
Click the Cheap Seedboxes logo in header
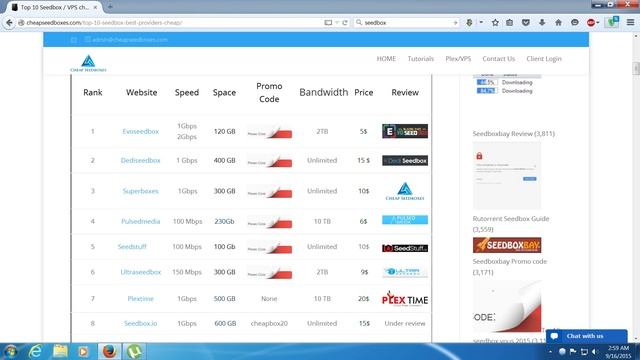88,63
